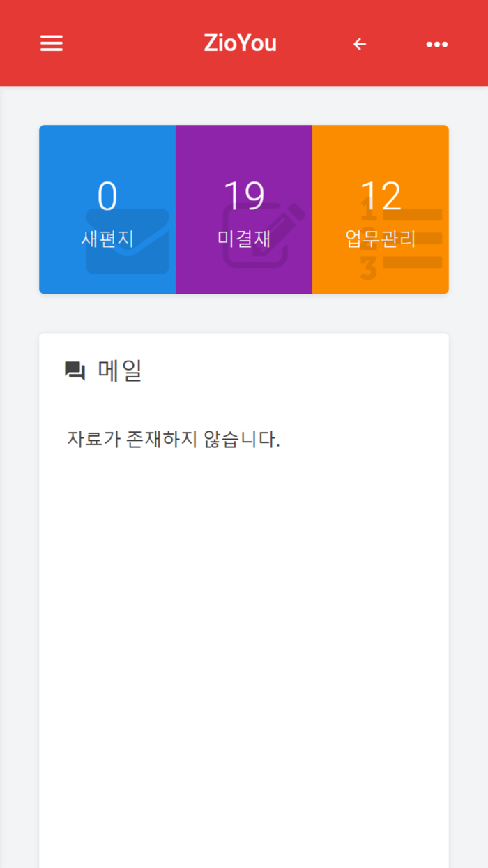
Task: Tap the 새편지 label text
Action: click(106, 237)
